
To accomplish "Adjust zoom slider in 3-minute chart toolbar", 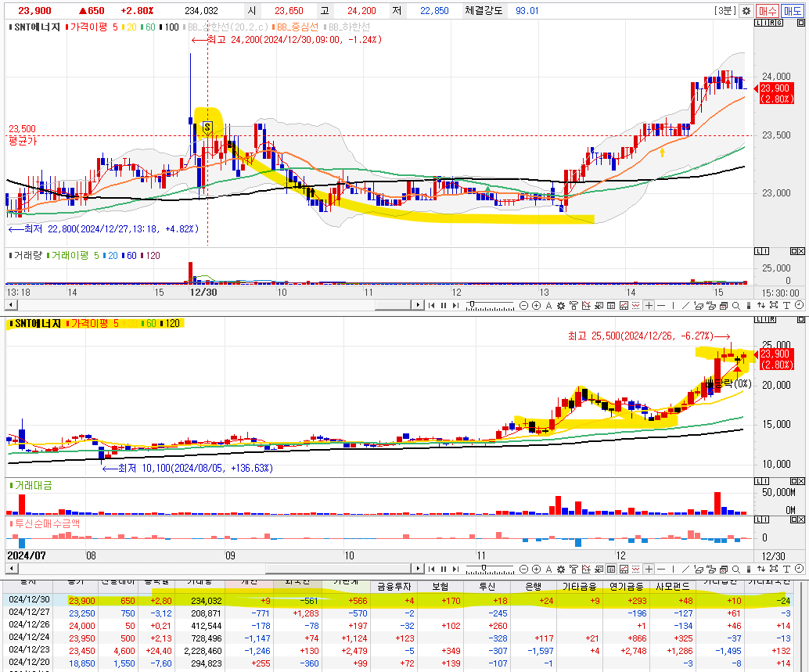I will pos(472,304).
